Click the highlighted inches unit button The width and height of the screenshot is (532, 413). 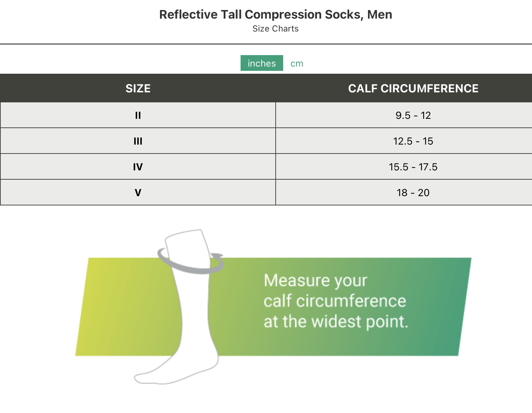[262, 63]
